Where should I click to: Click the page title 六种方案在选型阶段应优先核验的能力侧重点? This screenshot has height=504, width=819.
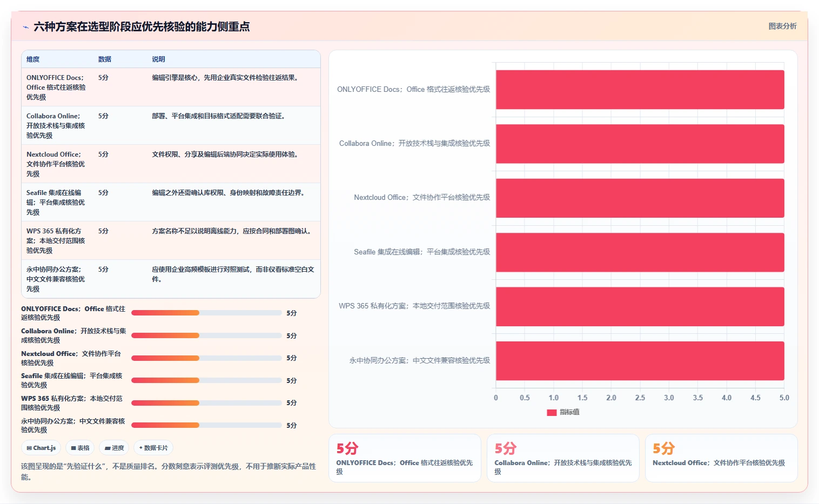point(142,26)
